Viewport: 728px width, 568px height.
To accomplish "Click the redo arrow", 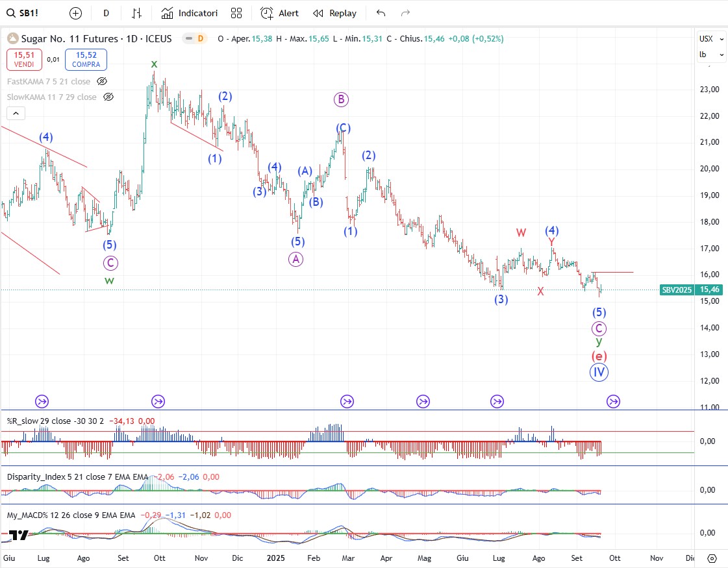I will 405,13.
